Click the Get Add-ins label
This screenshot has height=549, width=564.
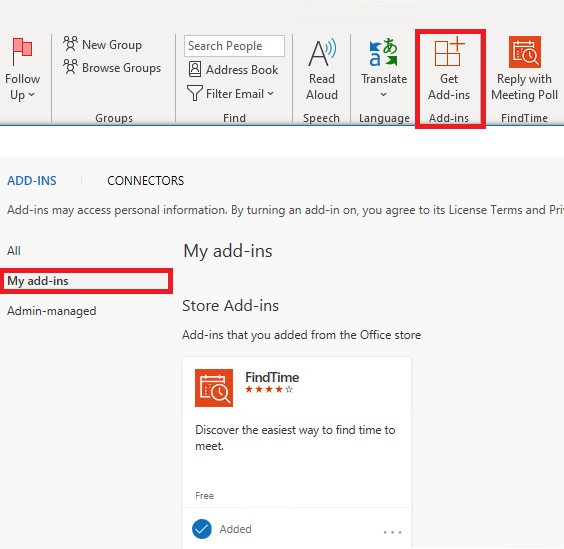(x=449, y=87)
